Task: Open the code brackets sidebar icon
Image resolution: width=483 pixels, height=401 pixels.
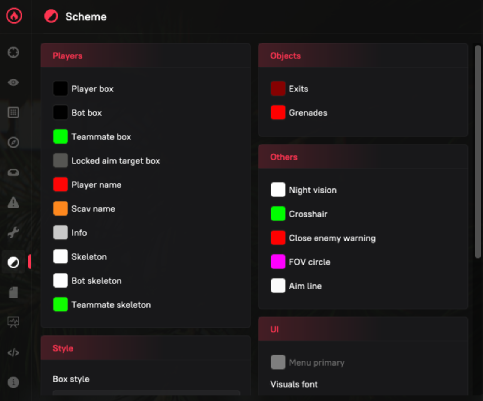Action: (x=13, y=352)
